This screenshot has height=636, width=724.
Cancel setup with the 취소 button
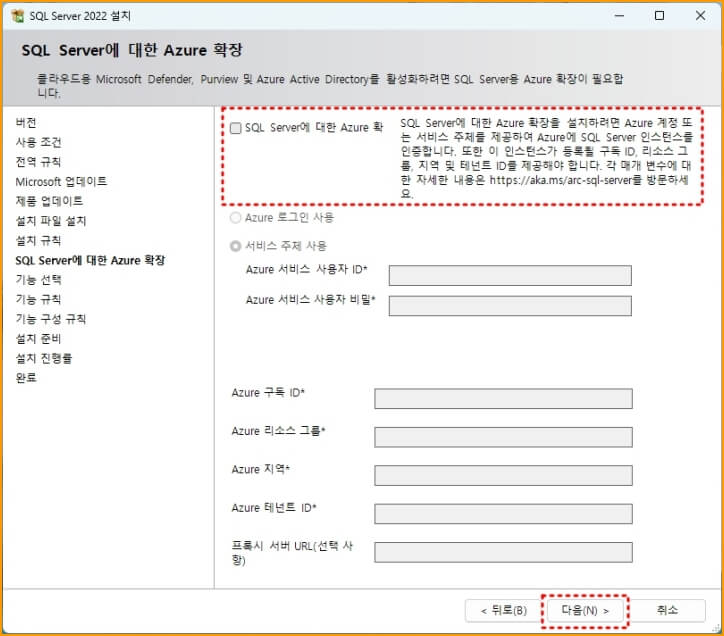667,611
